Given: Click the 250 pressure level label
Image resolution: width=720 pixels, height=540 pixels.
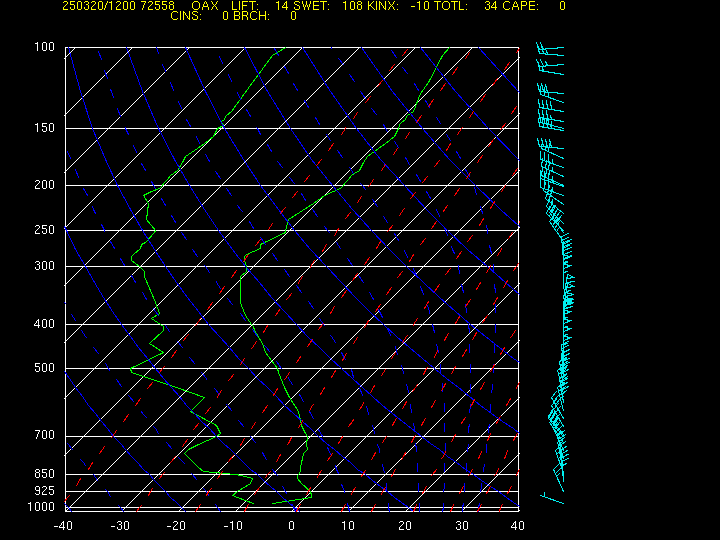Looking at the screenshot, I should click(44, 229).
